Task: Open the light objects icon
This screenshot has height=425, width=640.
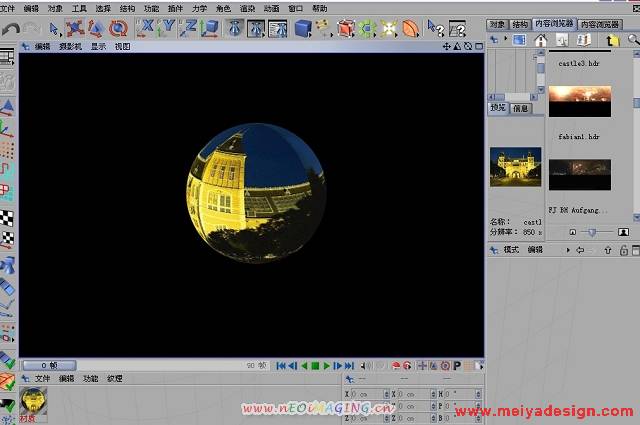Action: tap(389, 29)
